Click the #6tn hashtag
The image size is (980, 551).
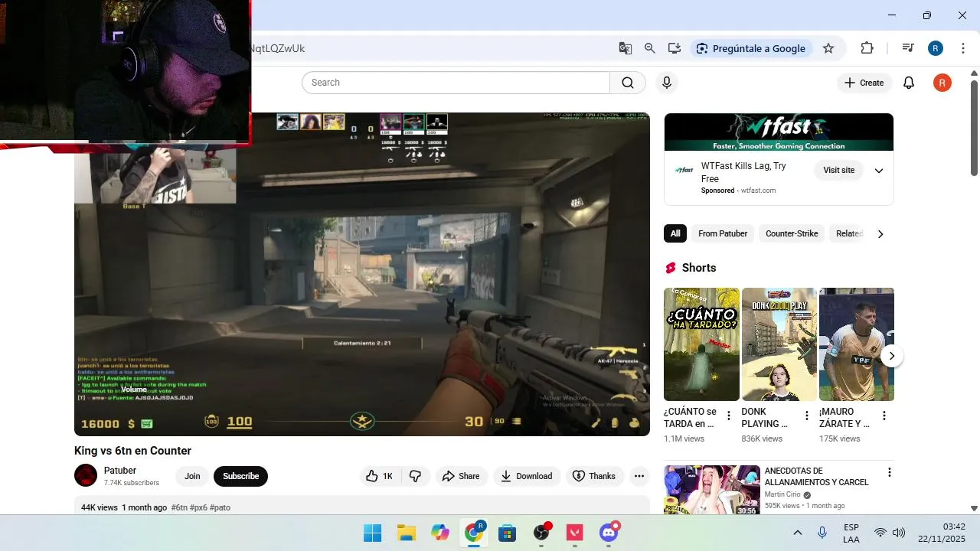(179, 507)
